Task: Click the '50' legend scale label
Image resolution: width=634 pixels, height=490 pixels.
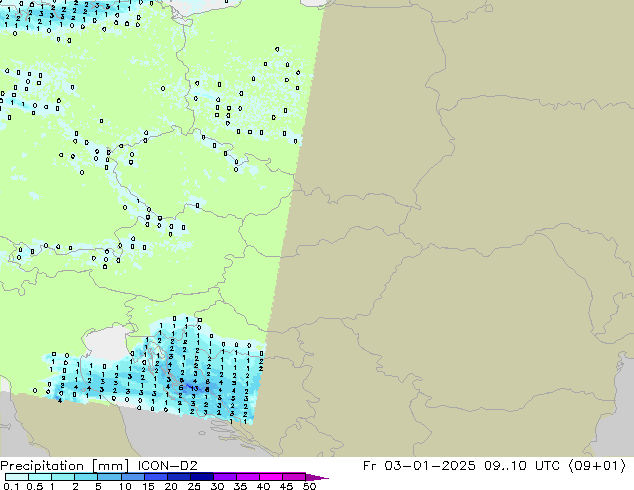Action: point(309,486)
